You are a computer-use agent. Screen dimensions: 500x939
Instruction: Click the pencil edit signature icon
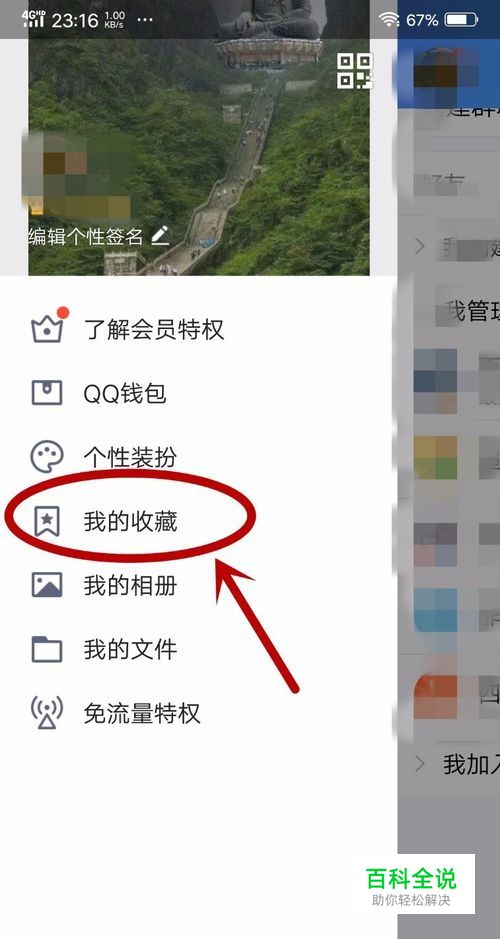(160, 236)
